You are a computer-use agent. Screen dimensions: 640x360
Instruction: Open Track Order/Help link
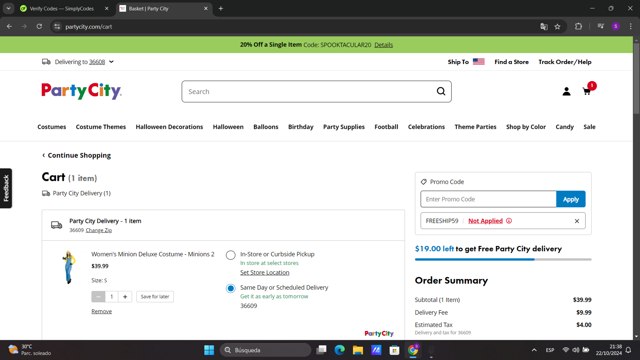coord(564,62)
